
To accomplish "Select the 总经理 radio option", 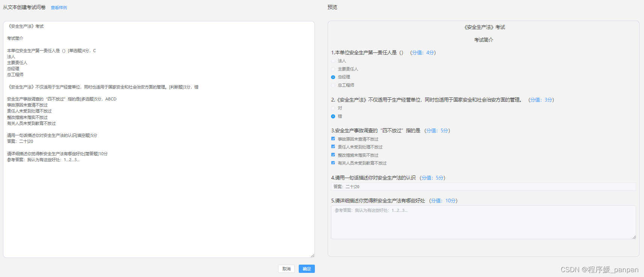I will (333, 77).
